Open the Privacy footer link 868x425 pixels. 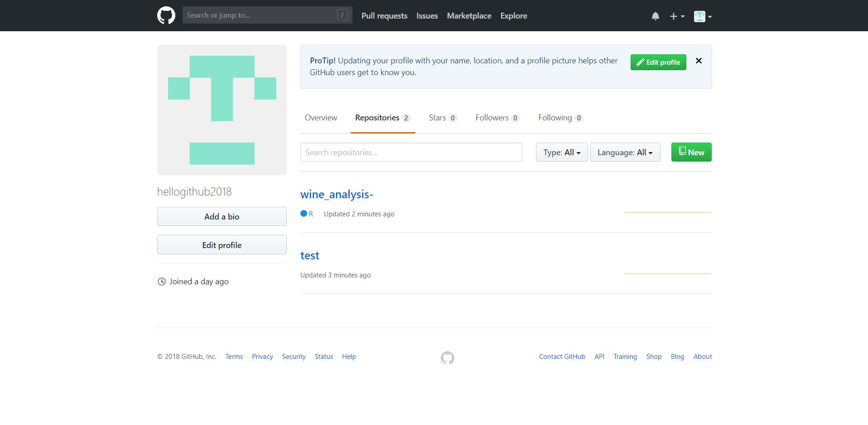(x=262, y=357)
